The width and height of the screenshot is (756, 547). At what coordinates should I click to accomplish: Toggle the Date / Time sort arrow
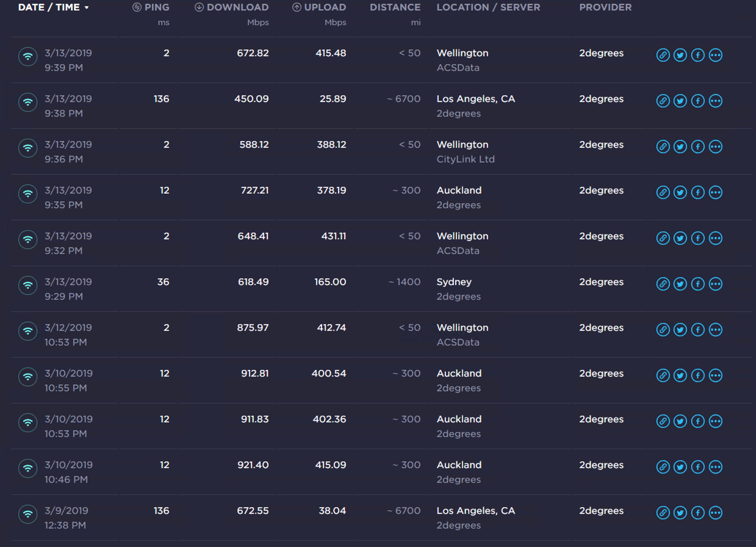[86, 7]
